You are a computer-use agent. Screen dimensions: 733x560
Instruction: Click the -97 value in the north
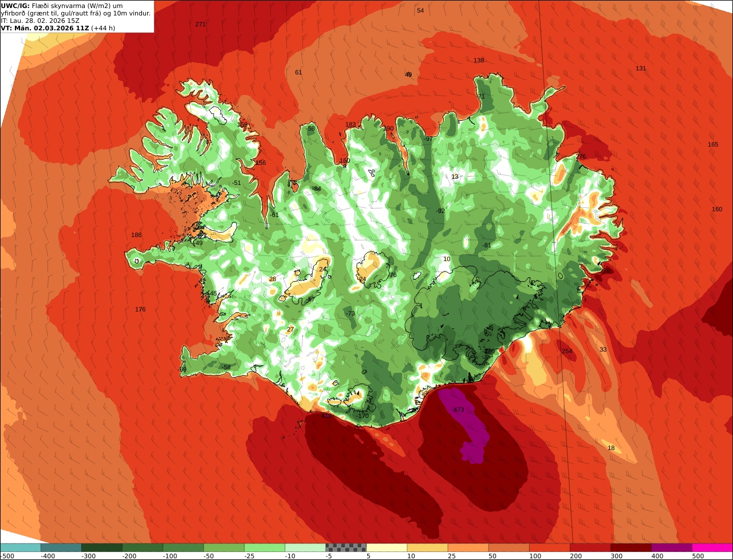click(x=428, y=139)
